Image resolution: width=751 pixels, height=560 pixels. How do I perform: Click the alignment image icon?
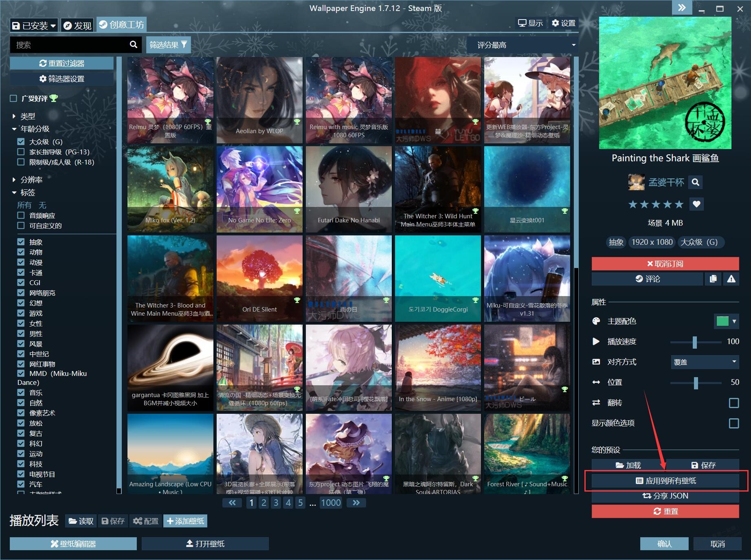tap(596, 362)
